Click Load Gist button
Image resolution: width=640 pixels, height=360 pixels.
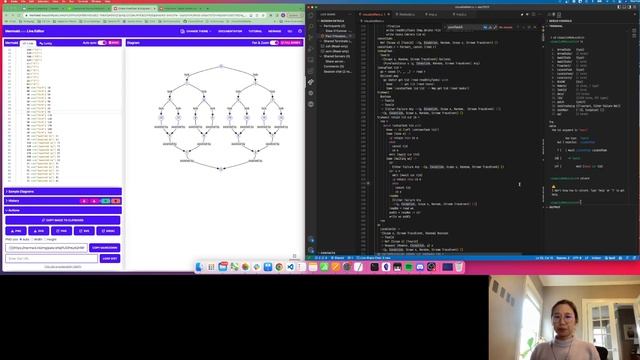pyautogui.click(x=110, y=258)
